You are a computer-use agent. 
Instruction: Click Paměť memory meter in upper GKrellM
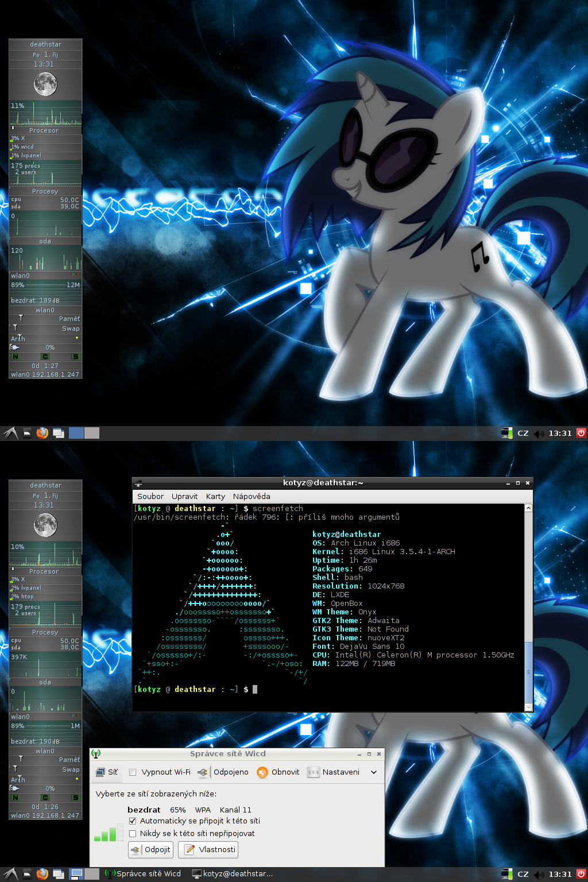click(45, 319)
